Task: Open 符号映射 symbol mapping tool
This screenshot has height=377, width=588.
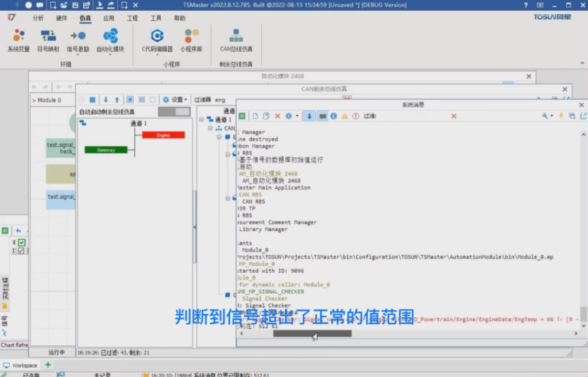Action: tap(48, 41)
